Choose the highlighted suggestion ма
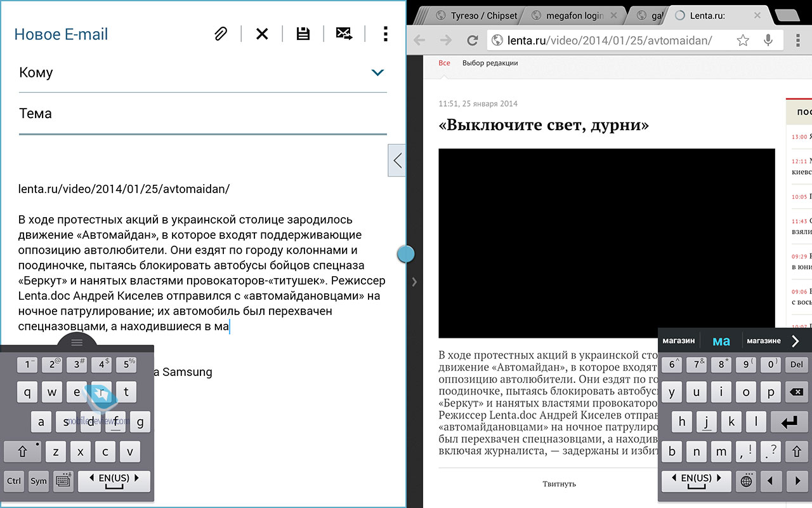The image size is (812, 508). click(721, 341)
